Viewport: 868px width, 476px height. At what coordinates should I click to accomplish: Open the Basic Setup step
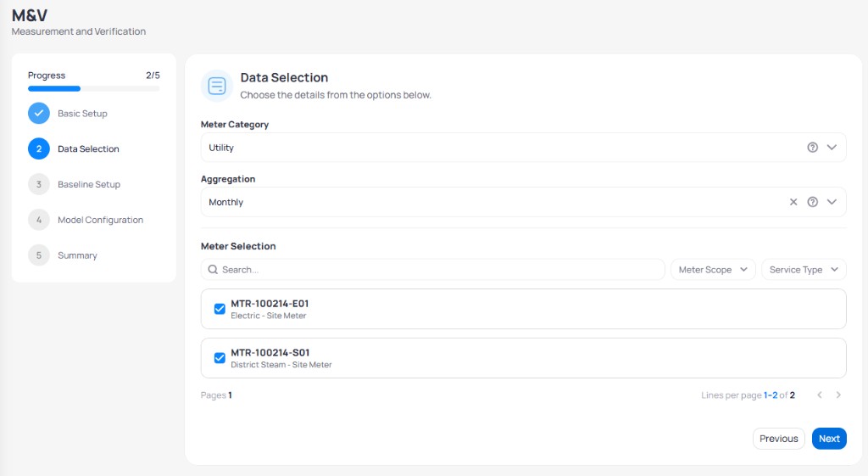pyautogui.click(x=82, y=113)
